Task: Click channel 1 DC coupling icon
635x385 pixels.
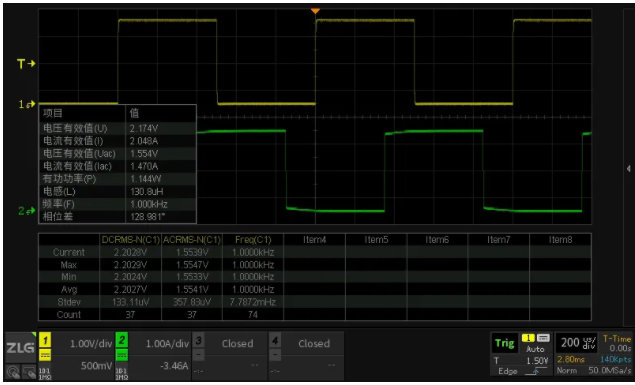Action: (x=45, y=355)
